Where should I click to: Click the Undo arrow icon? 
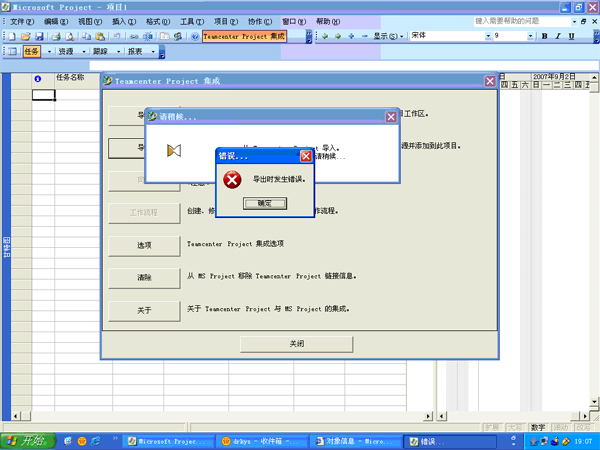pos(117,36)
